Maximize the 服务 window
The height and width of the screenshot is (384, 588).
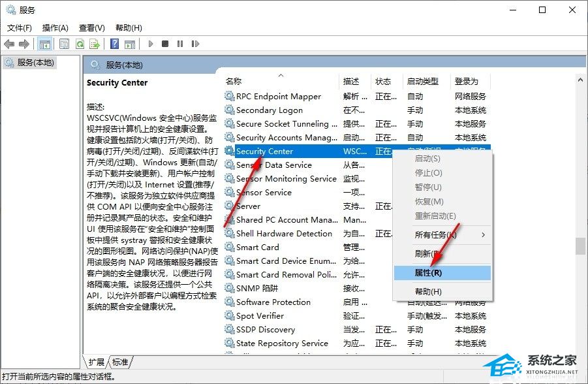(542, 10)
